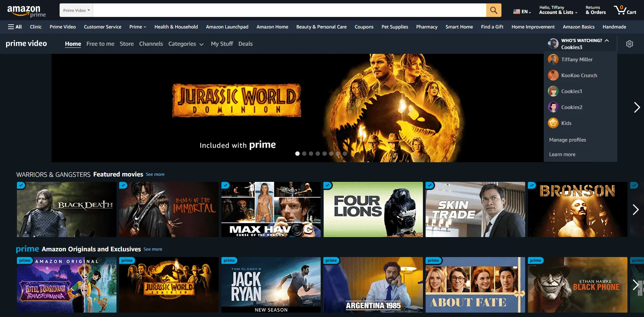Open the Store tab

127,44
